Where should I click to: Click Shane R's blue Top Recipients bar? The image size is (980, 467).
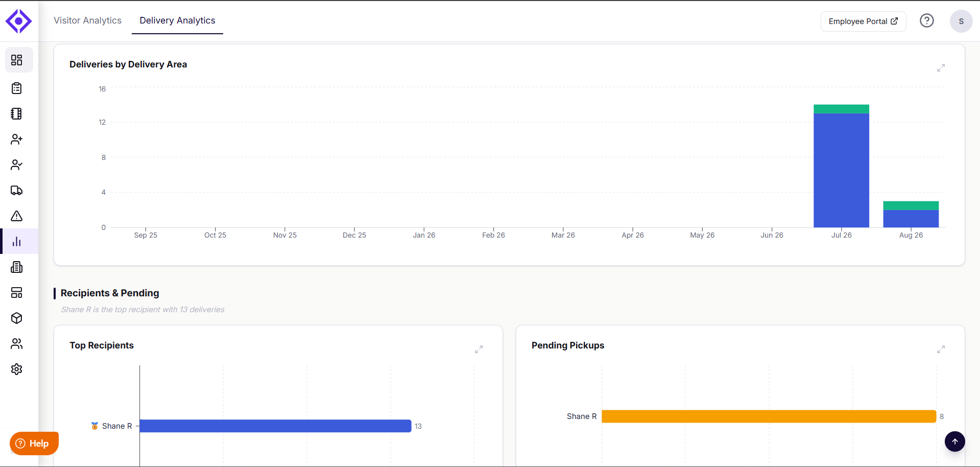[275, 426]
